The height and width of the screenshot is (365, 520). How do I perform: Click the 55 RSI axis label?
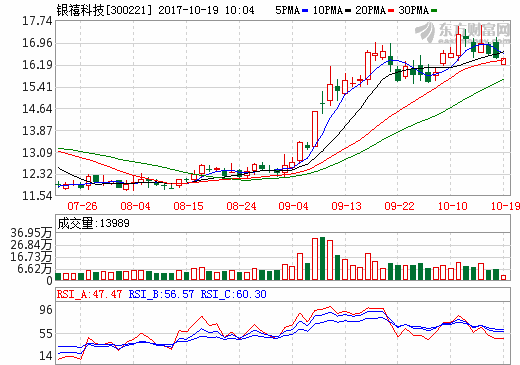point(46,334)
